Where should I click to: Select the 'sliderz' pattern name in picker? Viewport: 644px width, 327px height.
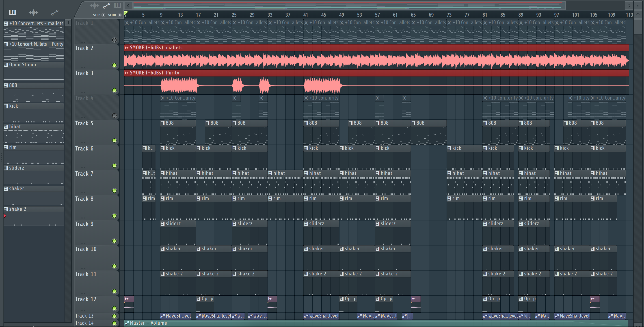tap(17, 168)
